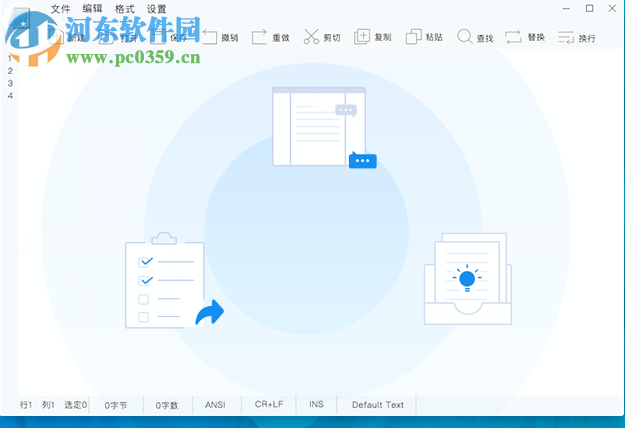Close the editor window
The width and height of the screenshot is (625, 428).
[x=612, y=8]
